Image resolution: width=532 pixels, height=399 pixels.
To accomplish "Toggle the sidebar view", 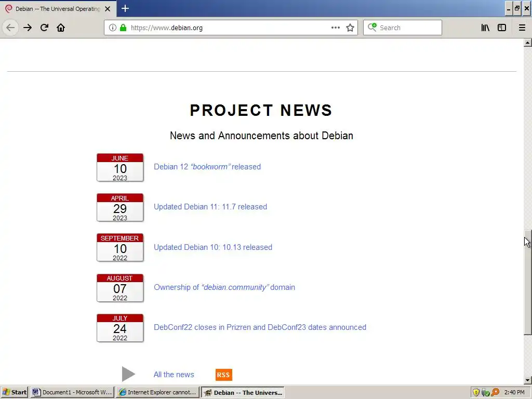I will click(502, 28).
